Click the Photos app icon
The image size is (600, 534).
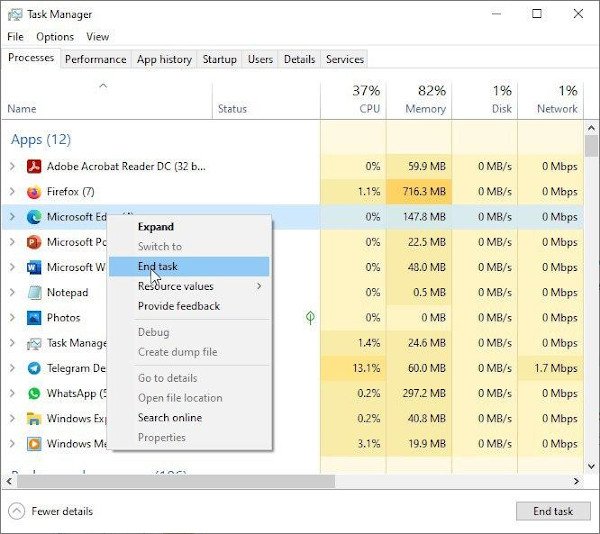tap(34, 318)
